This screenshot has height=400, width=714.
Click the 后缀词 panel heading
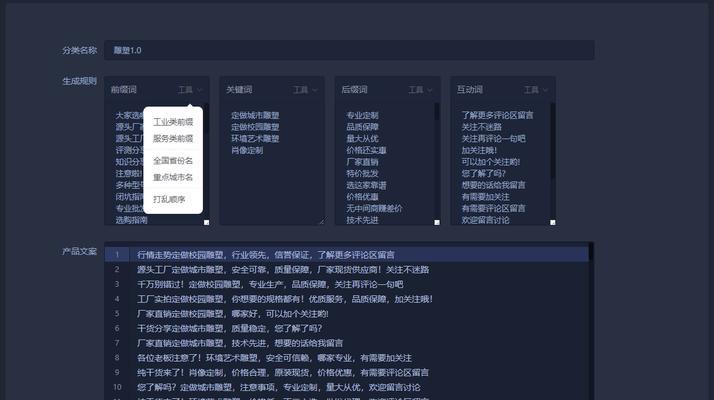[354, 90]
